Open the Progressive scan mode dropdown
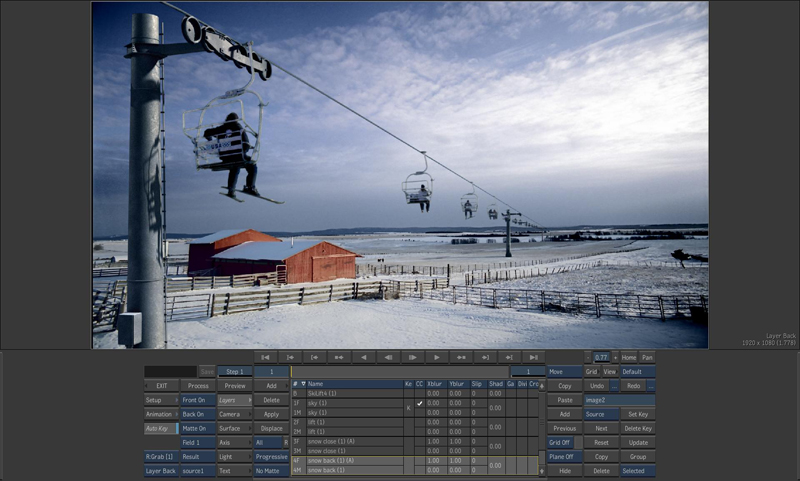The width and height of the screenshot is (800, 481). click(270, 456)
